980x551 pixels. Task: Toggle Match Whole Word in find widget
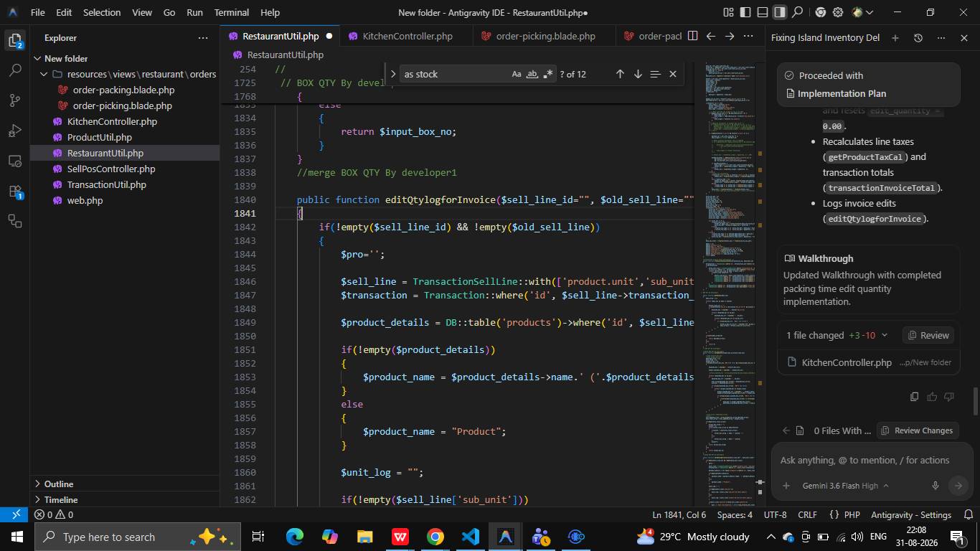pos(532,74)
